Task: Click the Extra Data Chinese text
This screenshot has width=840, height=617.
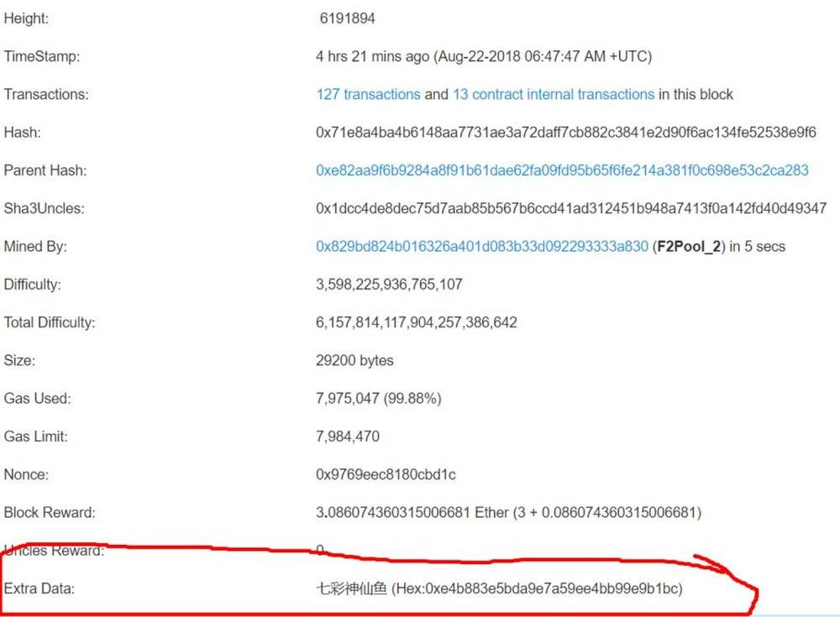Action: [351, 588]
